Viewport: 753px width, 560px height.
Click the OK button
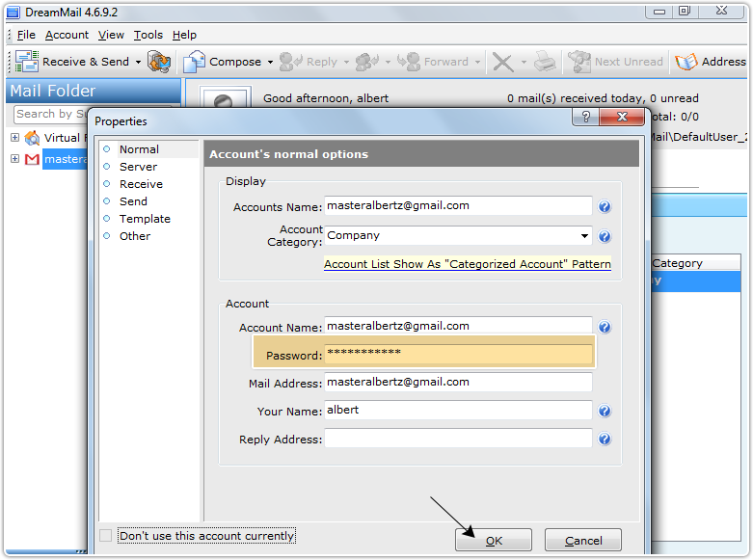click(494, 541)
